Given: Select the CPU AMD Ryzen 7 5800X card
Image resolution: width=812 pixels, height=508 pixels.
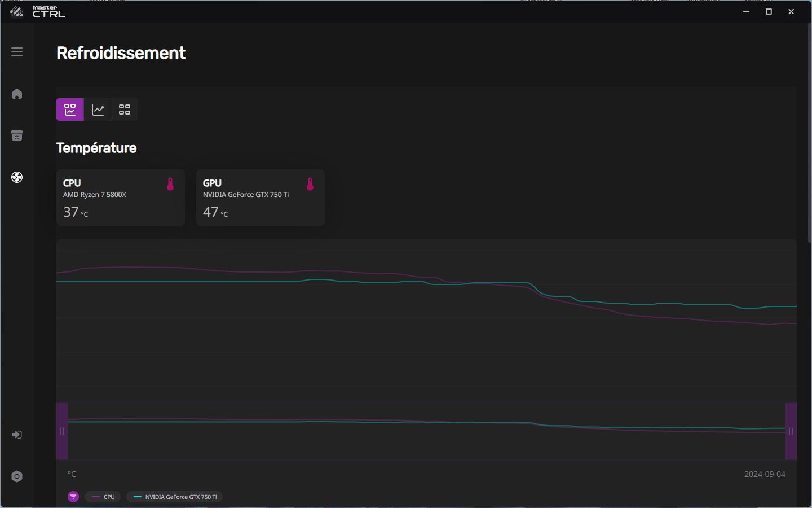Looking at the screenshot, I should pyautogui.click(x=121, y=198).
